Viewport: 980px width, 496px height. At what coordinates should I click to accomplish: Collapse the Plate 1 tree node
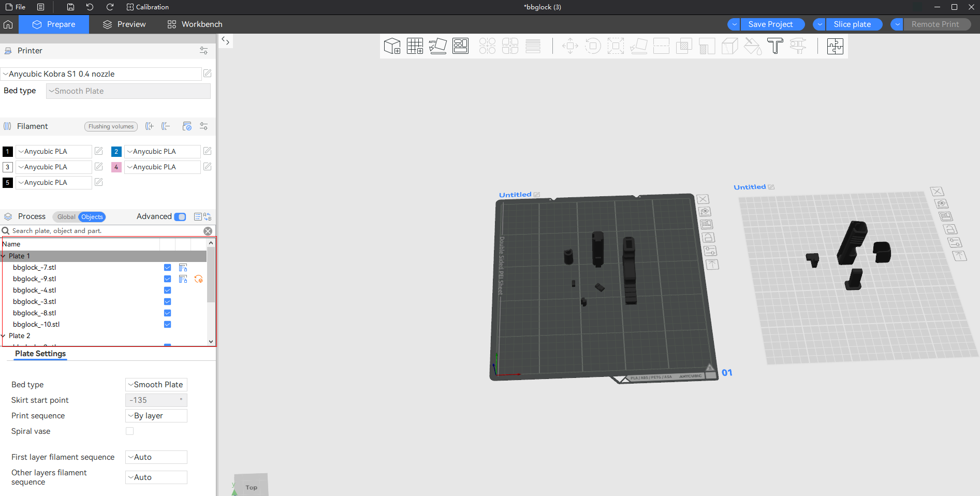click(3, 256)
